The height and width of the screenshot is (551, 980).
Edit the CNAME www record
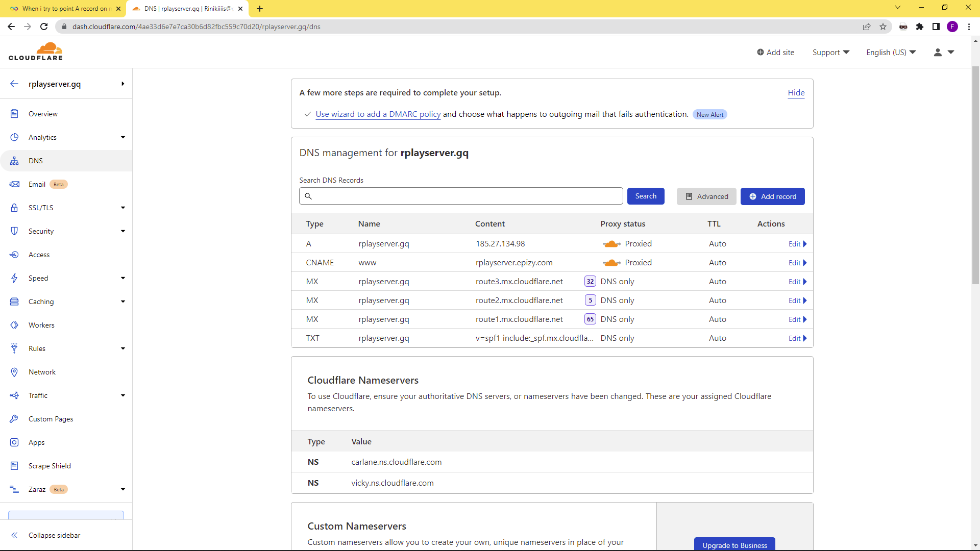pos(797,263)
